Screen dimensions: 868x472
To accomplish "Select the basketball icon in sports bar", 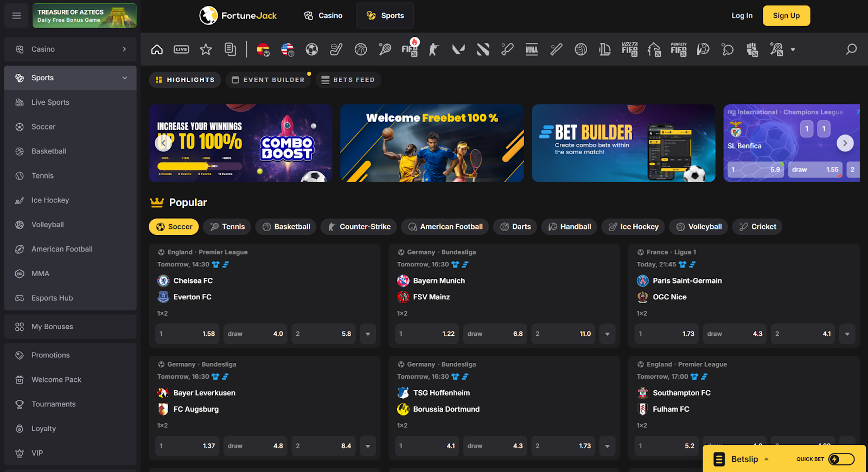I will [x=361, y=49].
